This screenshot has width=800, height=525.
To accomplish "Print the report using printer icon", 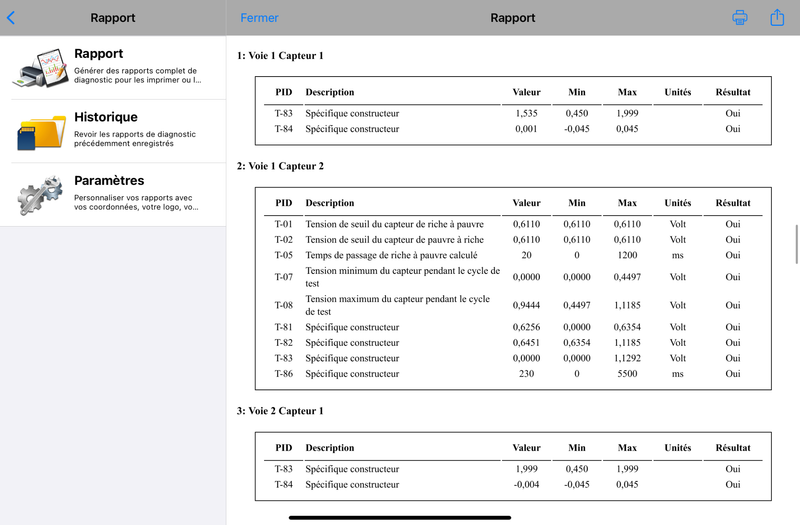I will (740, 18).
